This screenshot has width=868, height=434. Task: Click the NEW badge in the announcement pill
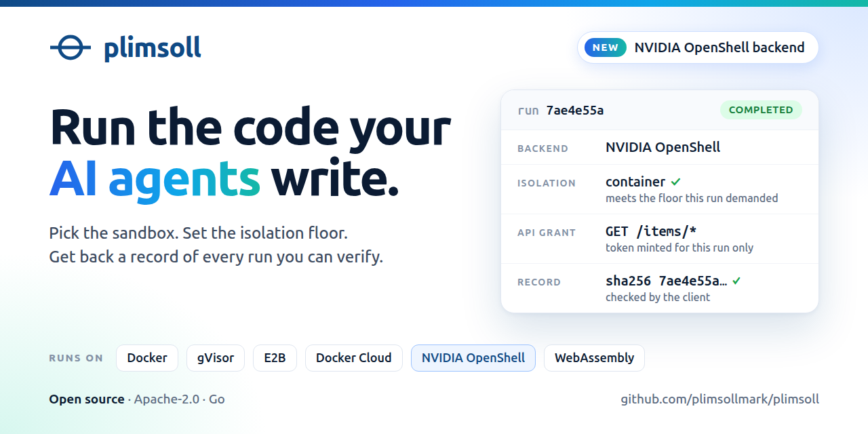coord(606,47)
